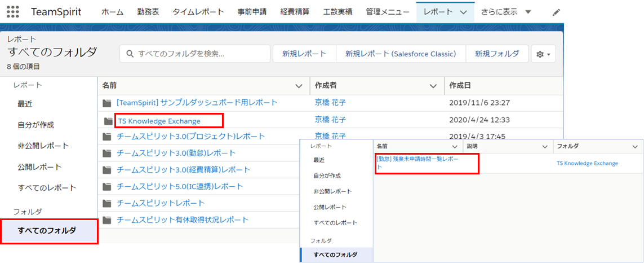Click folder icon beside チームスピリット3.0(経費精算)レポート
The image size is (644, 263).
pyautogui.click(x=107, y=169)
